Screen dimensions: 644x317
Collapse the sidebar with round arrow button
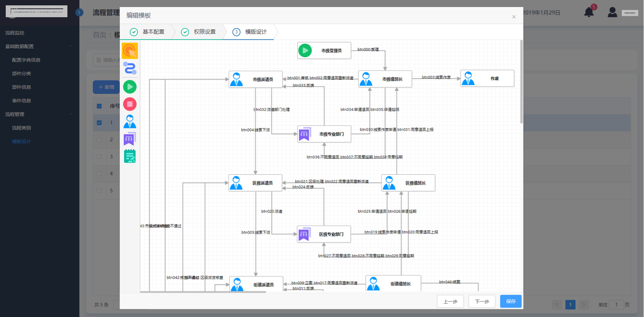(x=79, y=12)
